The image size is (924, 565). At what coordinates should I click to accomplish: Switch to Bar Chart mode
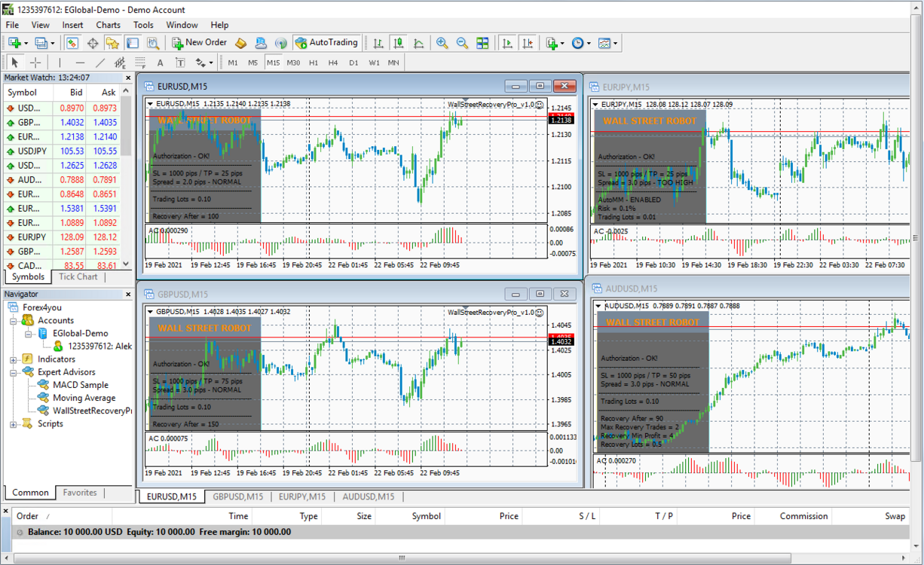tap(378, 43)
